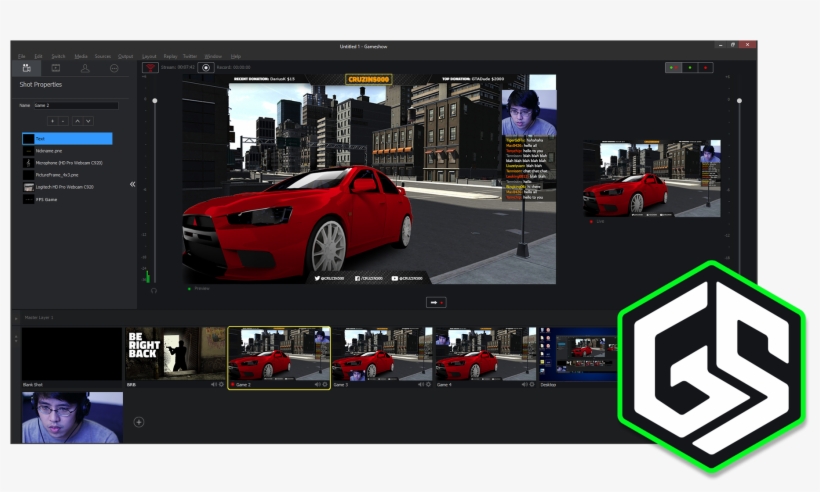Collapse the Master Layer 1 row

click(16, 318)
